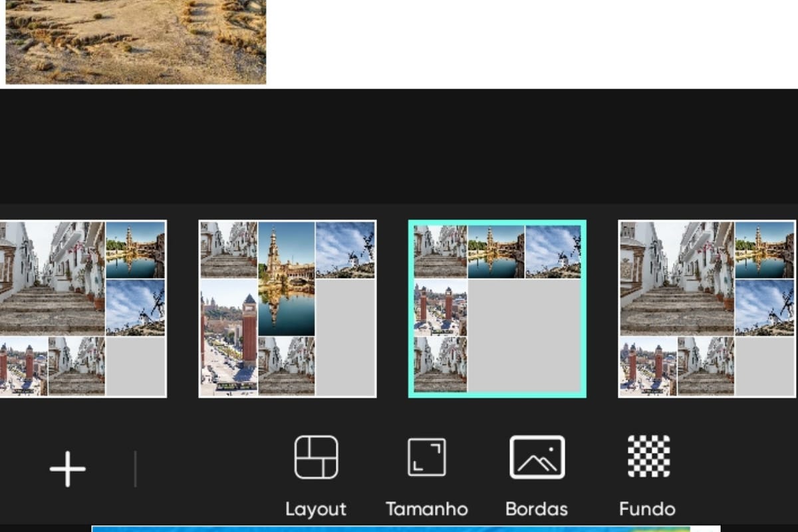Click the windmill photo in highlighted layout
This screenshot has width=798, height=532.
pyautogui.click(x=553, y=251)
